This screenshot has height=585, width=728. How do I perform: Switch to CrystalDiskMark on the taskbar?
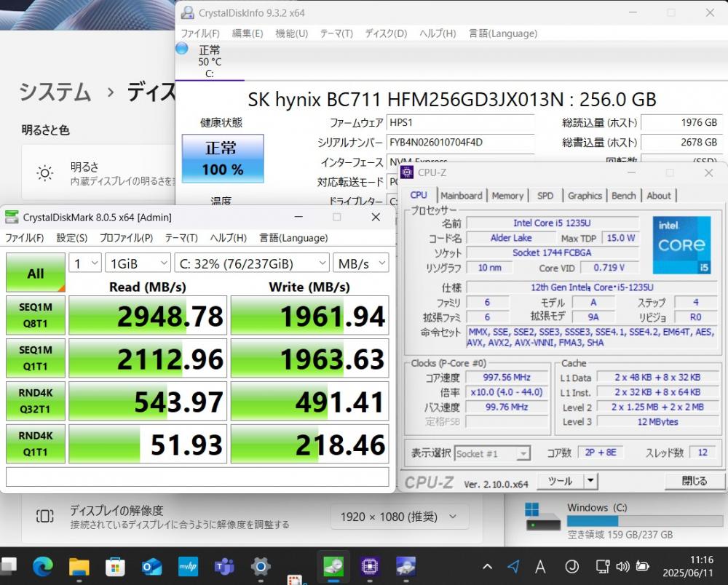pos(333,566)
